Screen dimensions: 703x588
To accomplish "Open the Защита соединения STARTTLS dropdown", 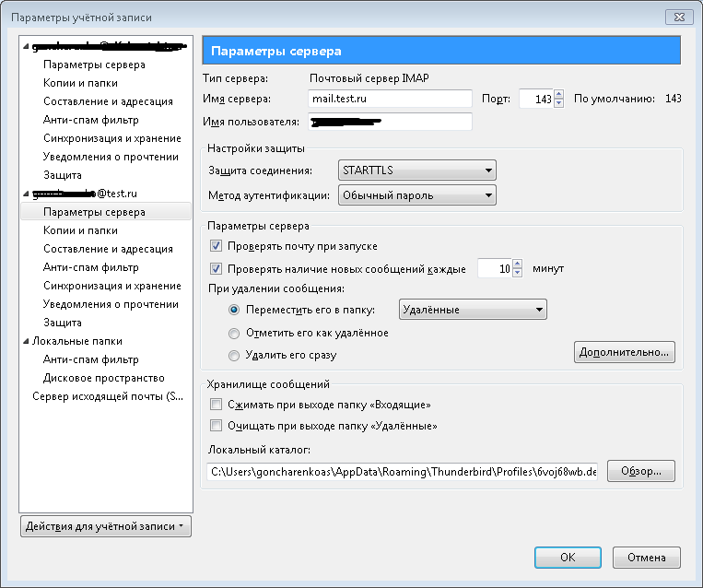I will click(x=416, y=171).
